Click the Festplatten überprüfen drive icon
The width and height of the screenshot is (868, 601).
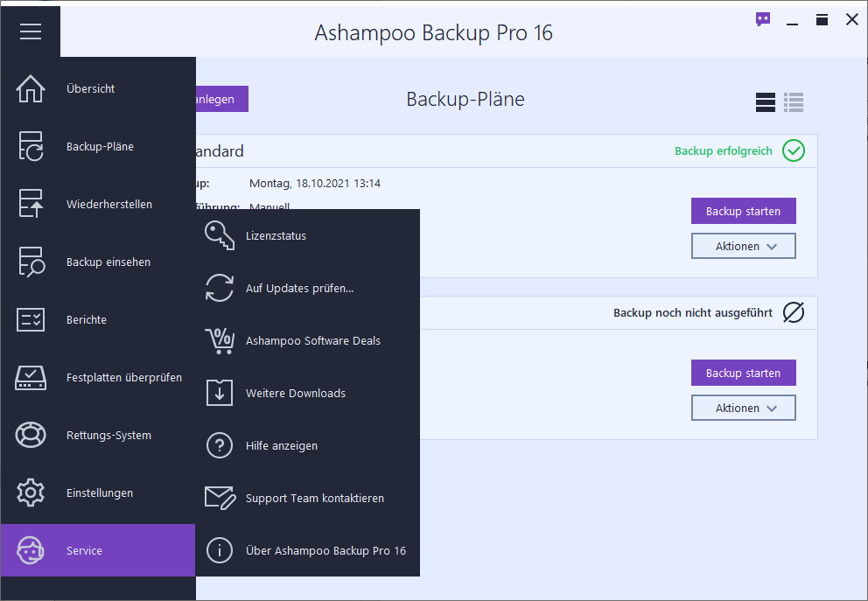(31, 377)
